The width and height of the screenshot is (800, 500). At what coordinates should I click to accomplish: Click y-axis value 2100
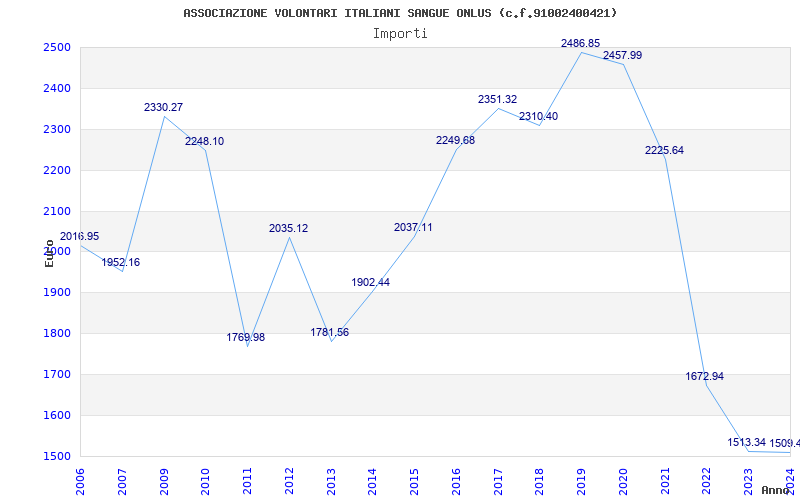(x=57, y=211)
